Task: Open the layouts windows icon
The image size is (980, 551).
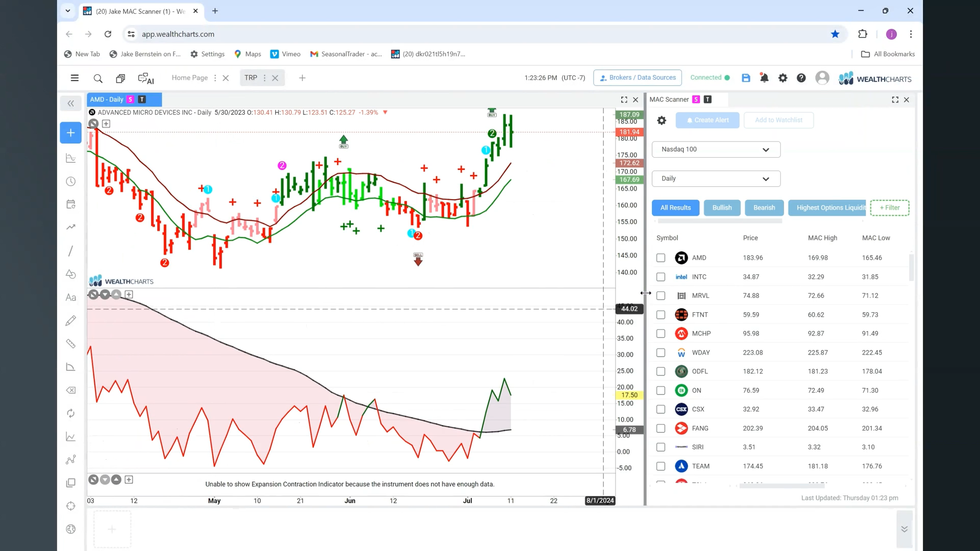Action: coord(120,78)
